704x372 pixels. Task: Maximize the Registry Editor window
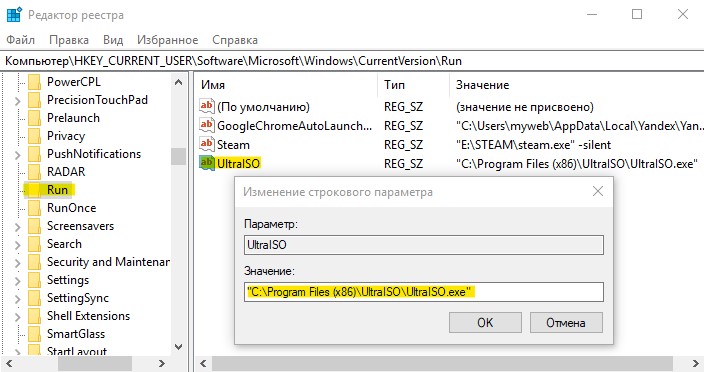637,14
